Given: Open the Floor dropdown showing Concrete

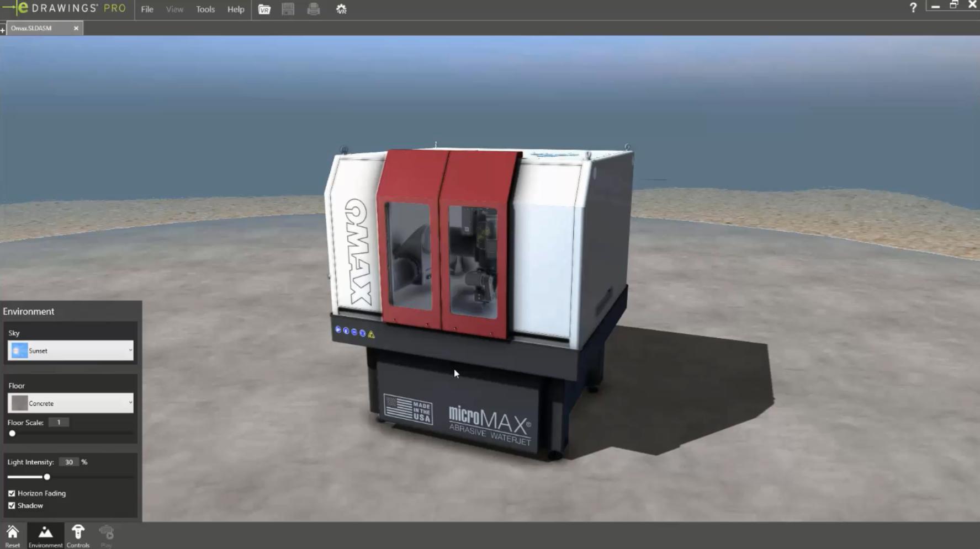Looking at the screenshot, I should (71, 403).
